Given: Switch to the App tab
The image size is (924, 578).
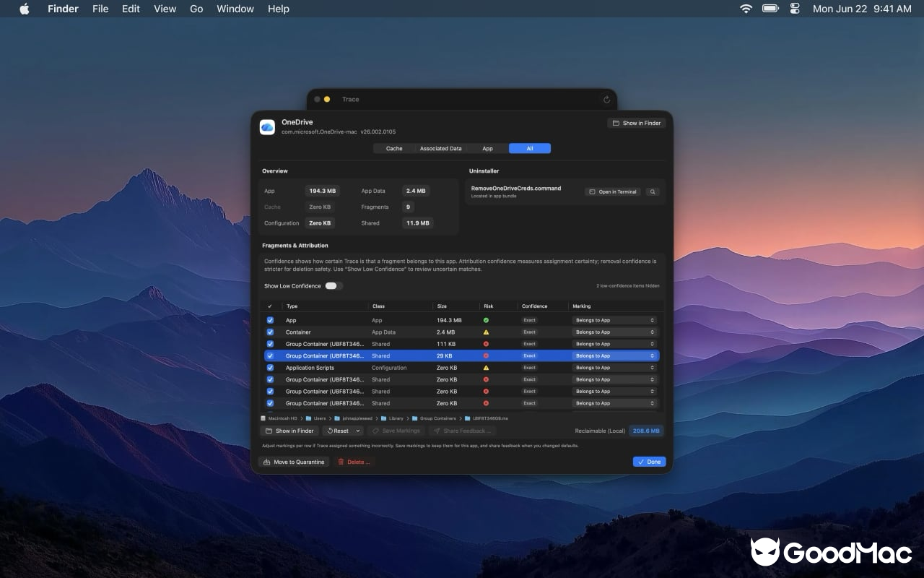Looking at the screenshot, I should tap(487, 148).
